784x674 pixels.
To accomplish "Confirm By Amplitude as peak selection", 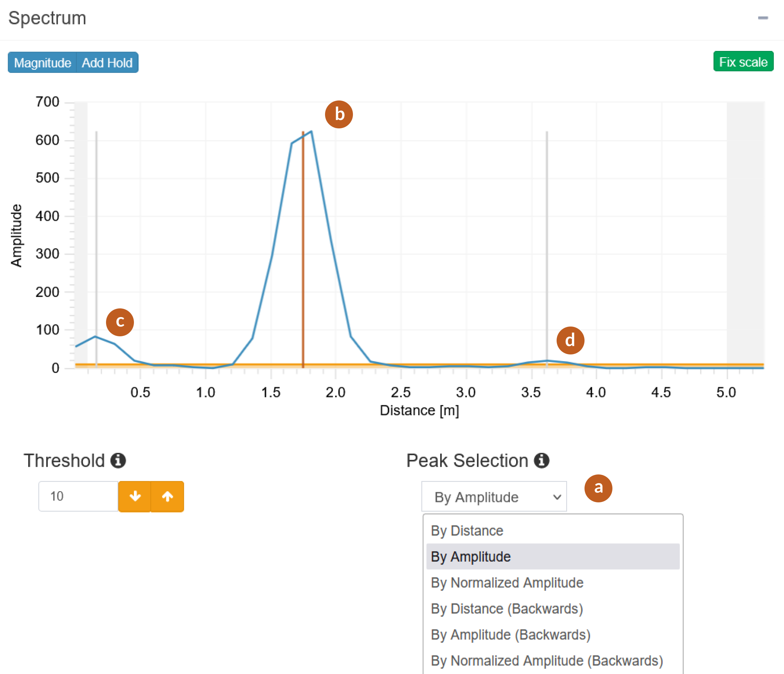I will click(x=470, y=556).
